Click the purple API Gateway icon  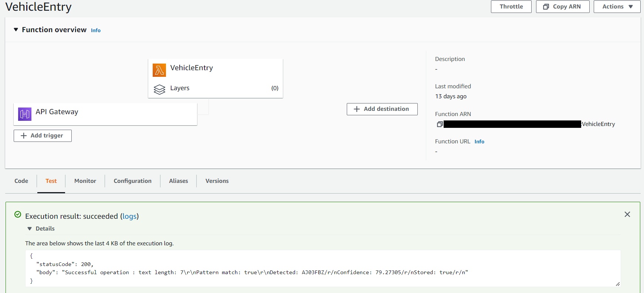(25, 114)
